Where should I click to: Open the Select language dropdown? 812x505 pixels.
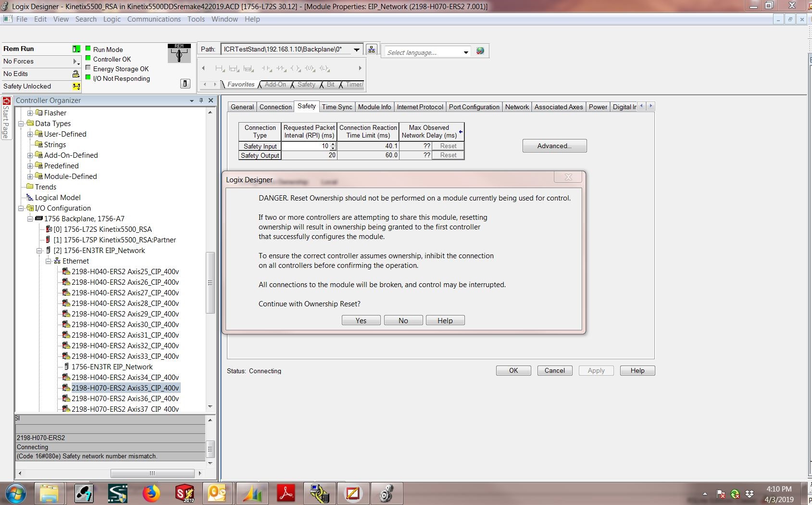tap(466, 52)
